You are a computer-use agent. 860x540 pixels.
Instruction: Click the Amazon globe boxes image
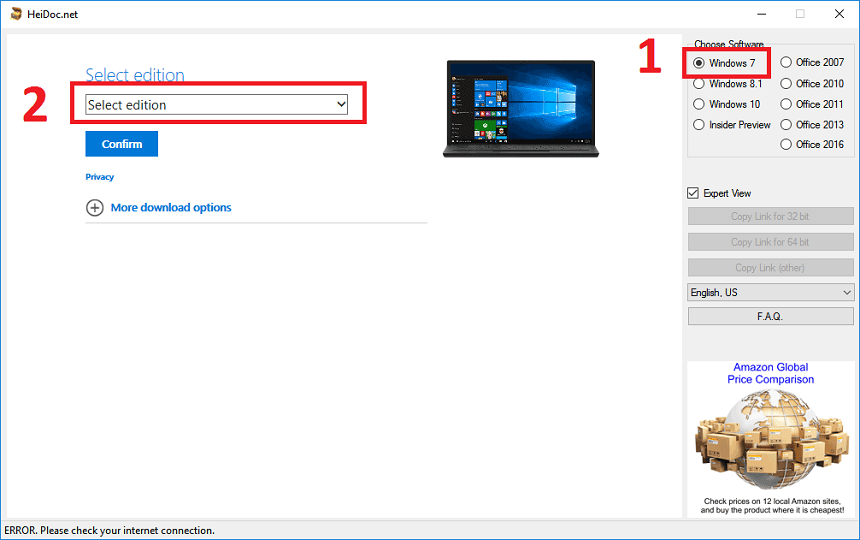click(771, 440)
